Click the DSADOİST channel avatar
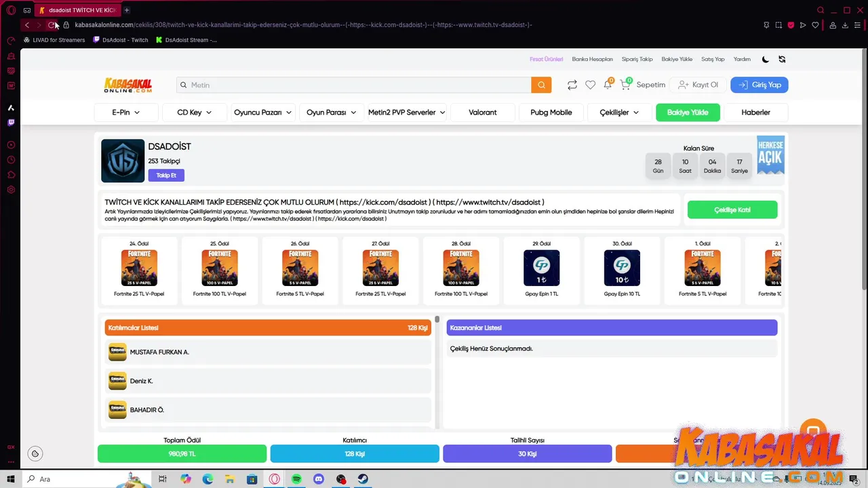 coord(123,161)
